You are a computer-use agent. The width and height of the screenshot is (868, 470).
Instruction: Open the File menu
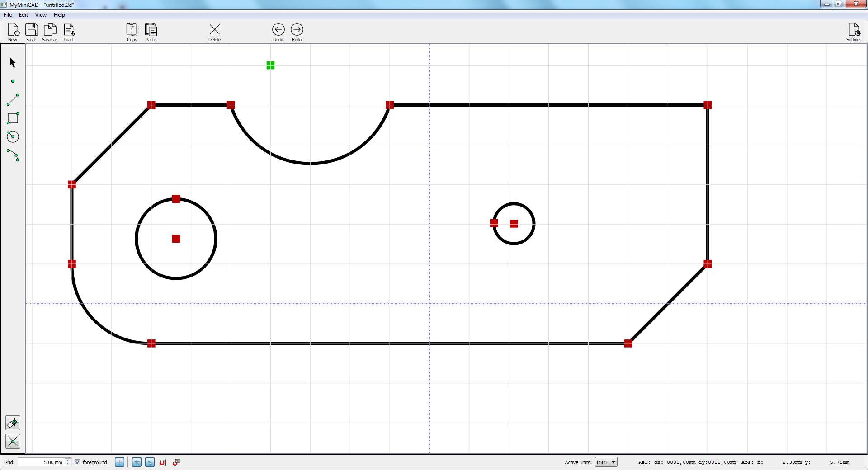click(8, 15)
